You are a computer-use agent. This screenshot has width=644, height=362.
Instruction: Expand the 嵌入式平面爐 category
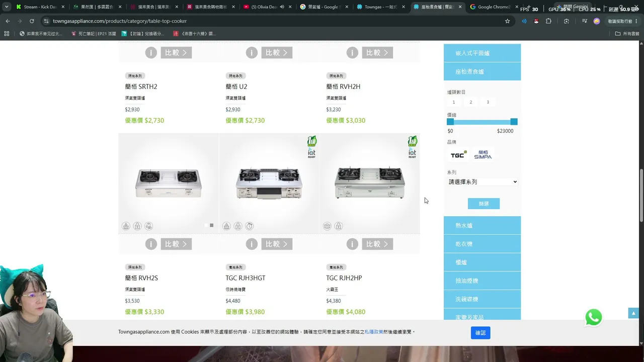click(x=482, y=53)
